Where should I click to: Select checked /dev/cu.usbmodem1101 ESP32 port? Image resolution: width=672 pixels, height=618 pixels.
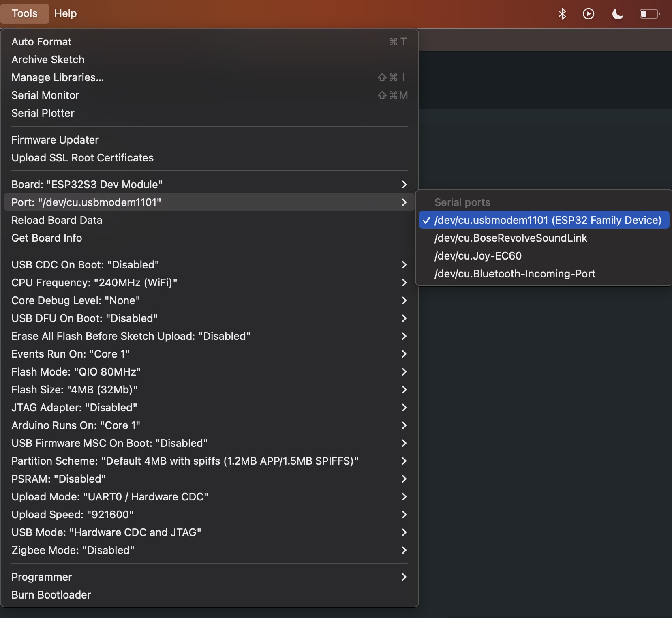pyautogui.click(x=544, y=220)
